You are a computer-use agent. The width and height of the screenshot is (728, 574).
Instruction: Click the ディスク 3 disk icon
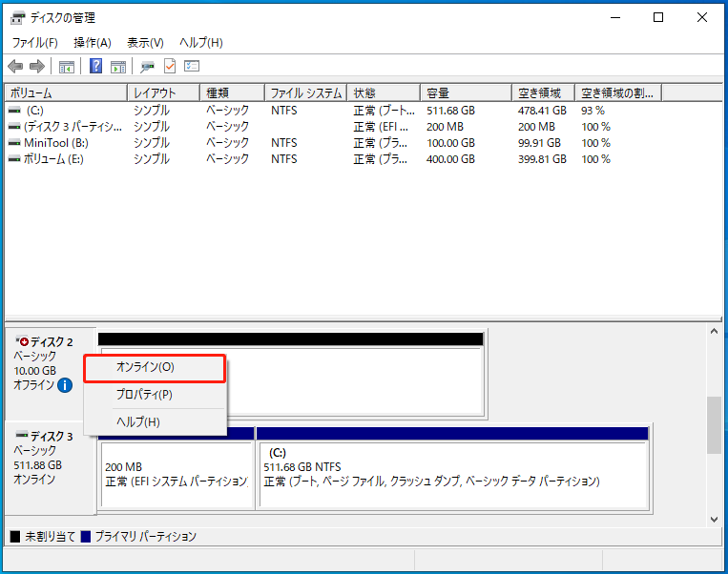(22, 435)
